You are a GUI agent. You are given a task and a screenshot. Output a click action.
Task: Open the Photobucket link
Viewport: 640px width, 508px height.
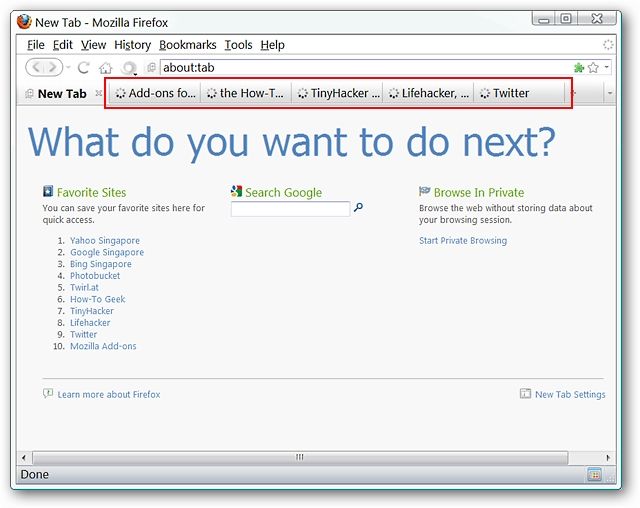pyautogui.click(x=95, y=276)
